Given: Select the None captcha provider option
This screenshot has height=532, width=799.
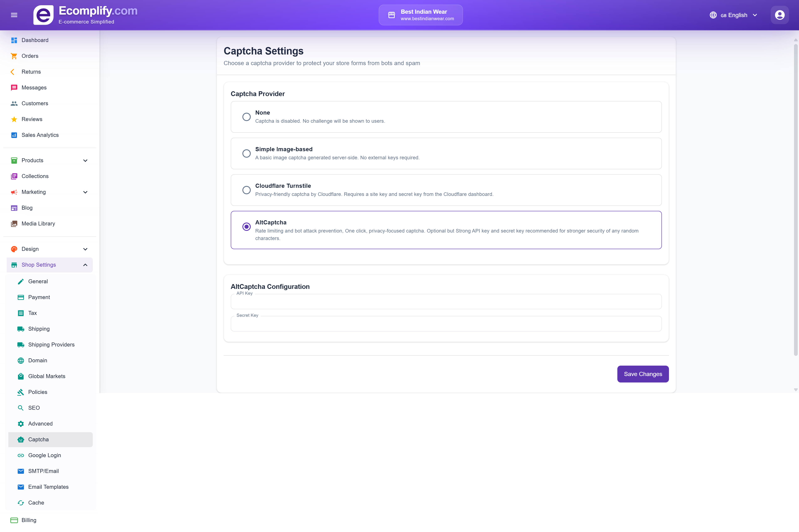Looking at the screenshot, I should tap(246, 117).
